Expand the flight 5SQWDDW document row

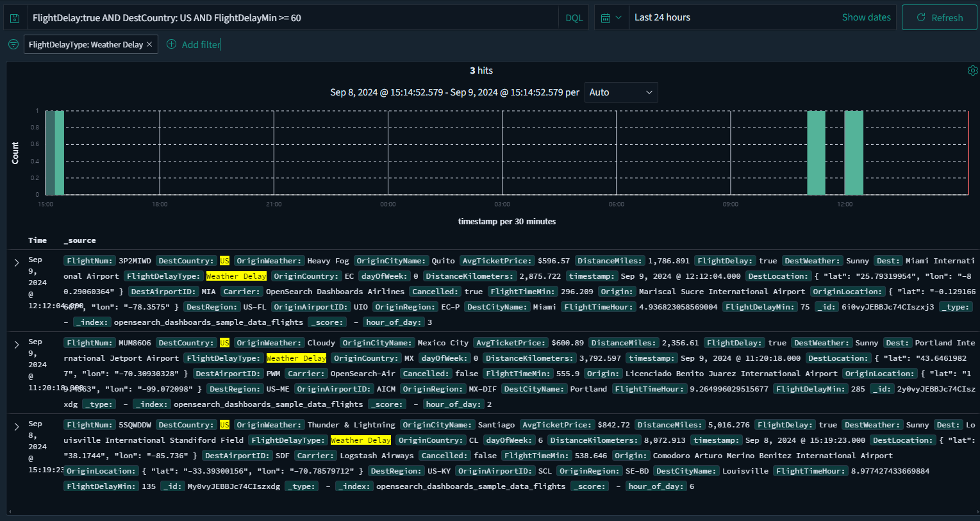[x=17, y=427]
